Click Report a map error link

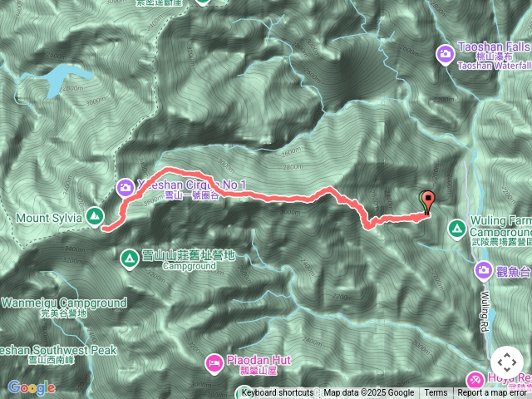[x=491, y=392]
